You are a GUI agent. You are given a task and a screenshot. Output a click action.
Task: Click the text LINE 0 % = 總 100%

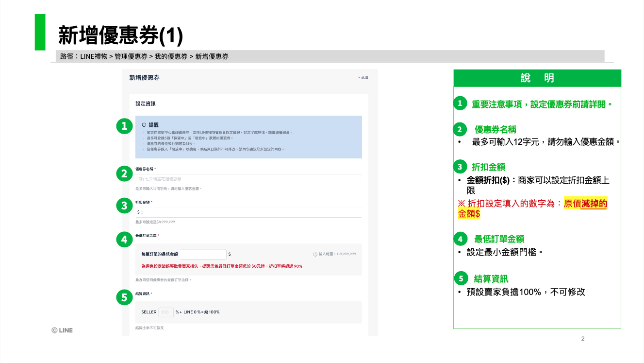(x=201, y=312)
